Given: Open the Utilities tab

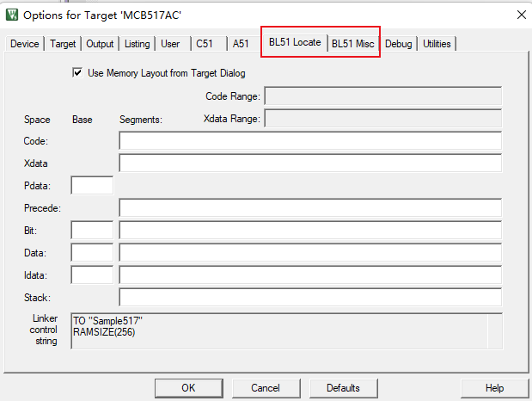Looking at the screenshot, I should (x=437, y=44).
